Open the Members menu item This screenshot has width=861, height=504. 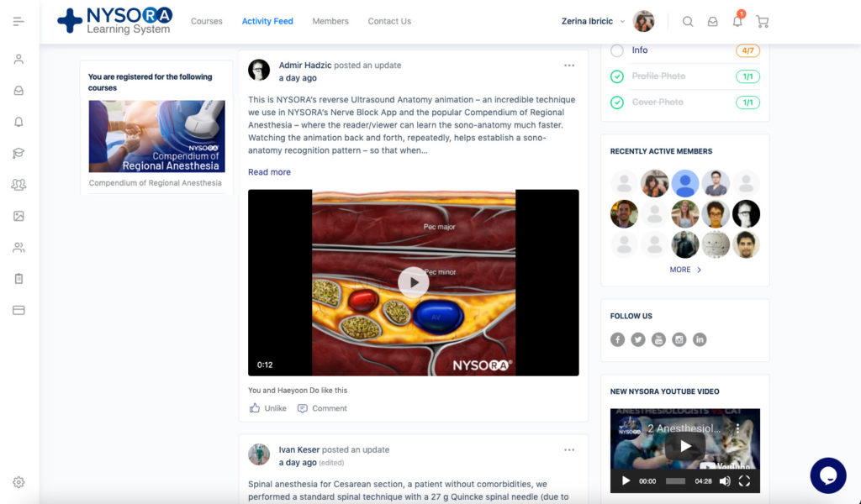[330, 21]
